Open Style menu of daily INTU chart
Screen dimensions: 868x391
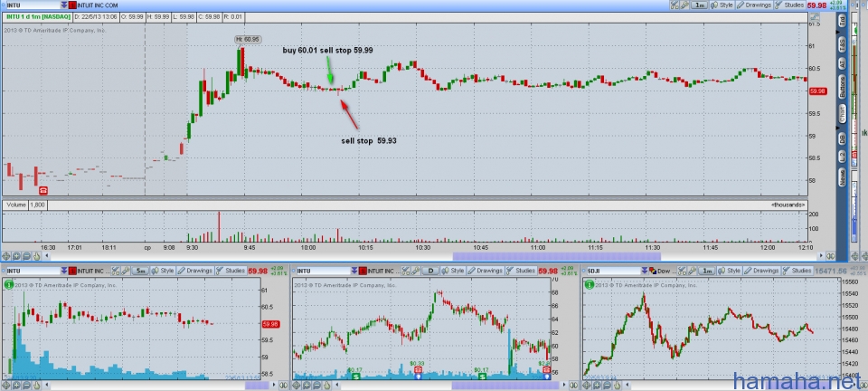pyautogui.click(x=453, y=271)
